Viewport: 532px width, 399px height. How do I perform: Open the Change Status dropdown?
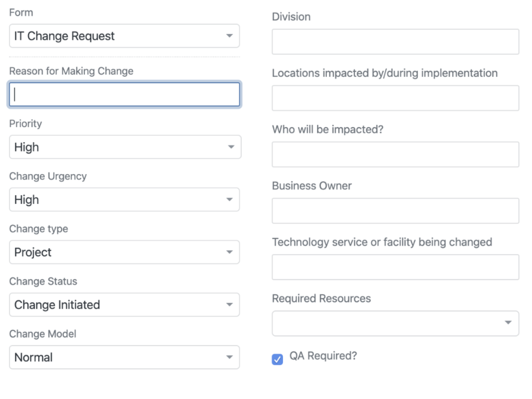click(x=124, y=305)
